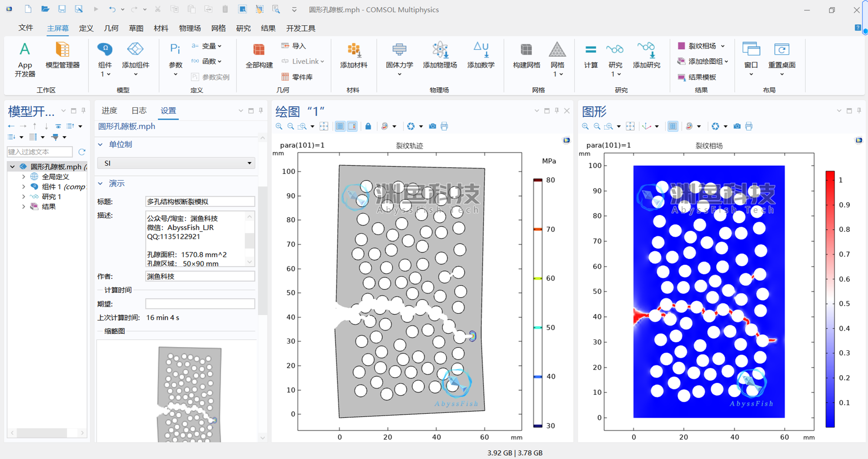Toggle grid display in 图形 toolbar
Image resolution: width=868 pixels, height=459 pixels.
coord(673,126)
